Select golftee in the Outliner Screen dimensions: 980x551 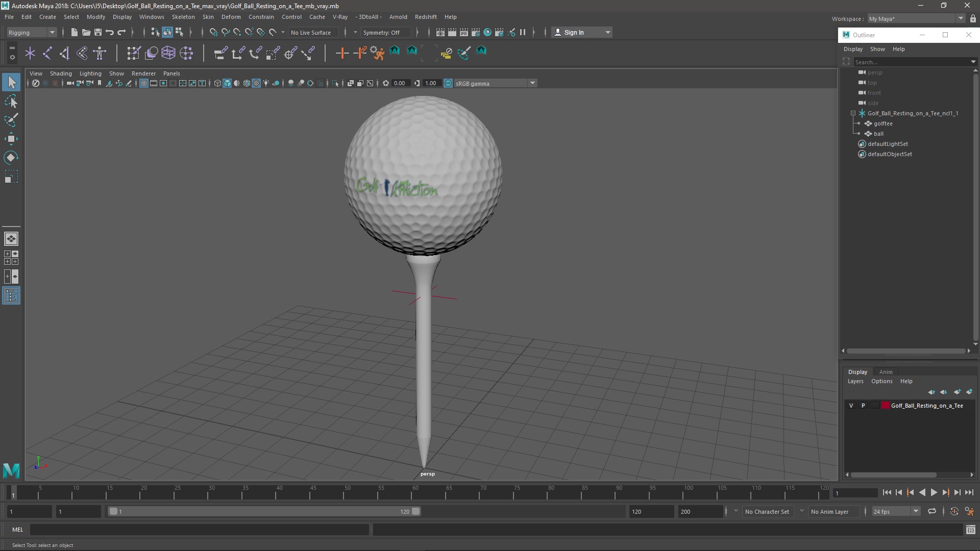[883, 123]
